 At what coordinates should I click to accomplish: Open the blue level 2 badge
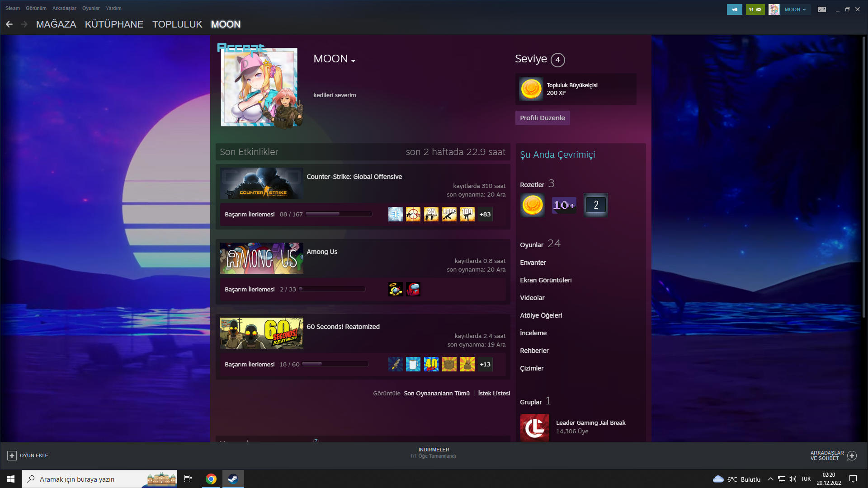595,205
